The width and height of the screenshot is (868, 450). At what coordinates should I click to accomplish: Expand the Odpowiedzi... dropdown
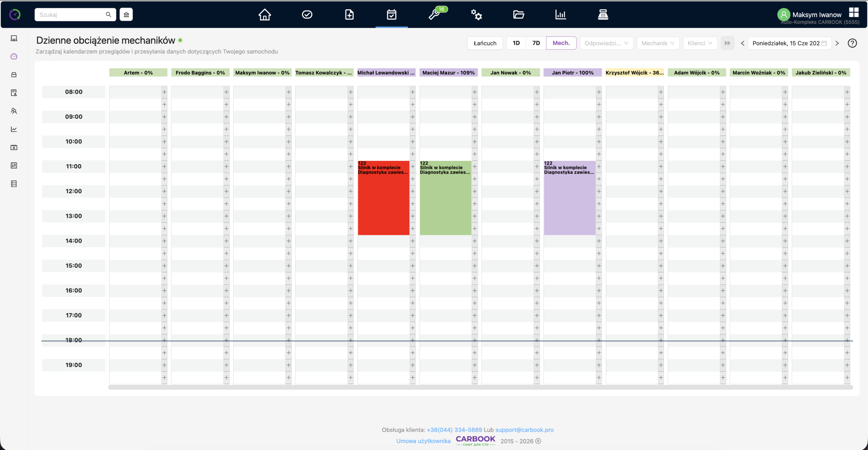coord(607,43)
